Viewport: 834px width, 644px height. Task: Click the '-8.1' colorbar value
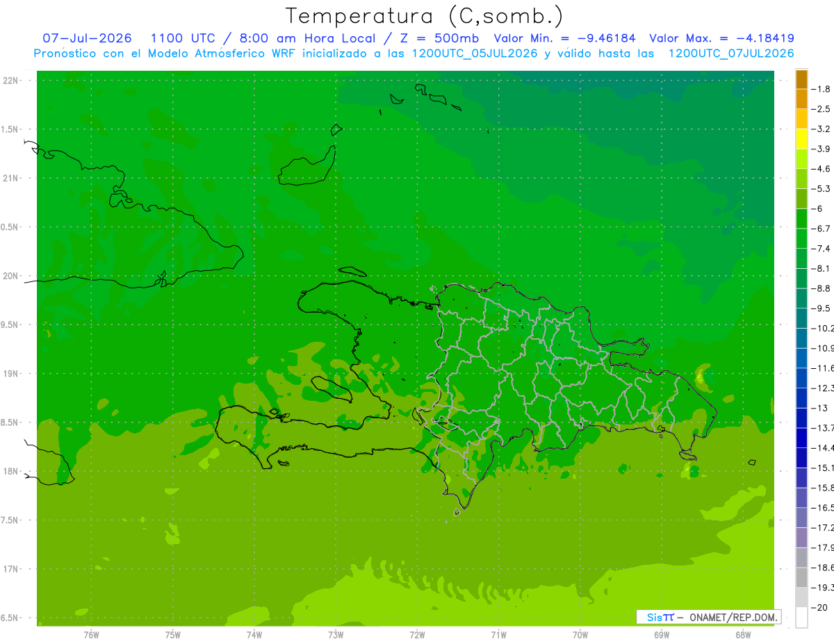(821, 268)
